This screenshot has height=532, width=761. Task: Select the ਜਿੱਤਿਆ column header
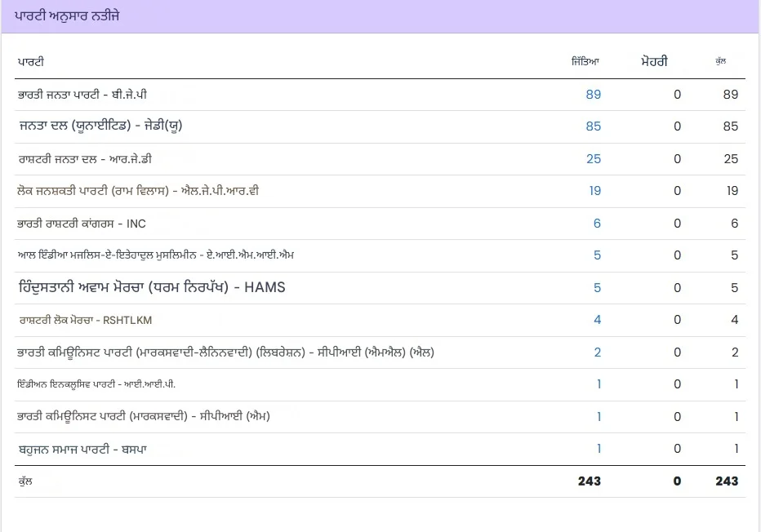(x=585, y=62)
